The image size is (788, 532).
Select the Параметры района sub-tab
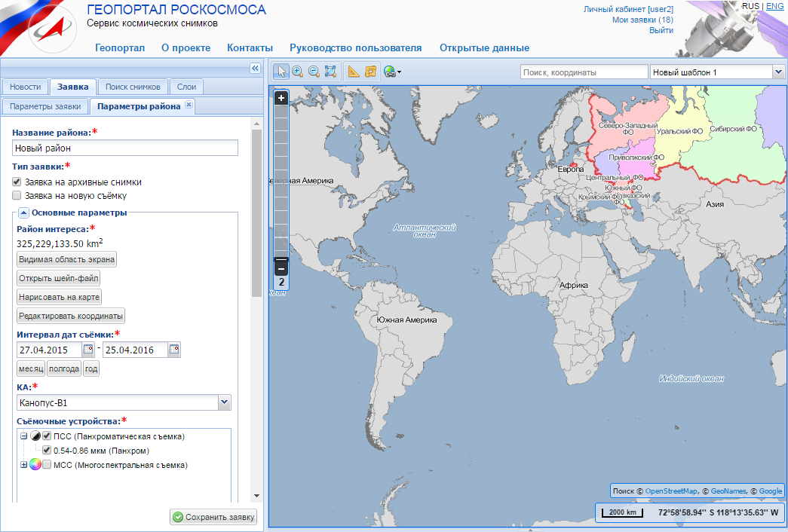[x=139, y=106]
